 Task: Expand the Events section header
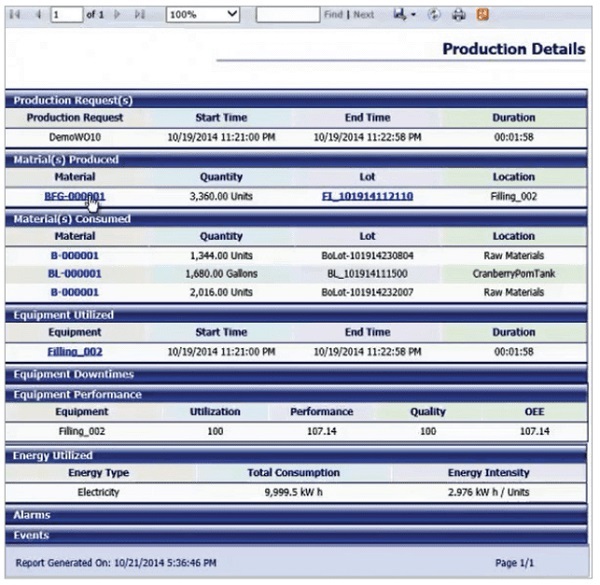click(x=30, y=535)
